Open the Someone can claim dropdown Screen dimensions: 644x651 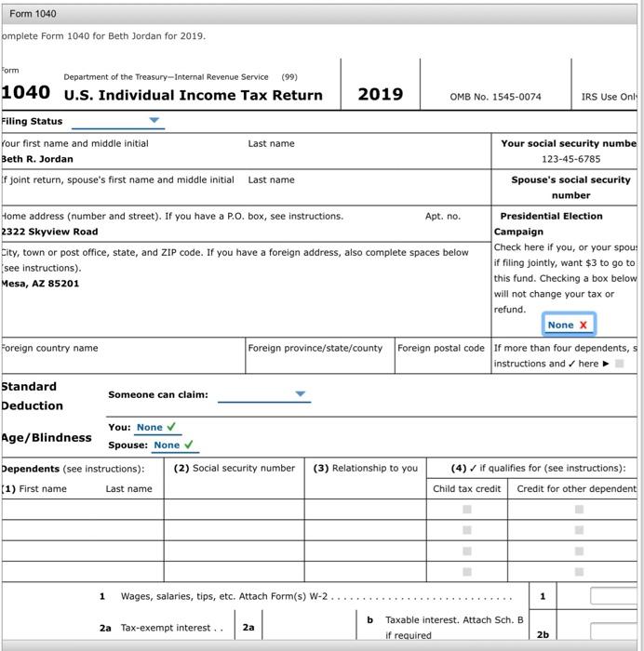pyautogui.click(x=263, y=394)
